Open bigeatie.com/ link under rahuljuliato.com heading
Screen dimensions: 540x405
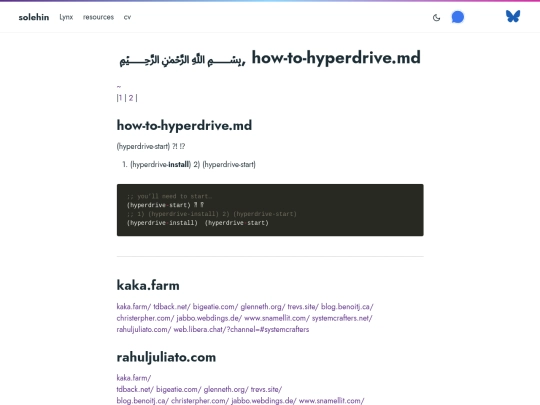click(x=179, y=389)
